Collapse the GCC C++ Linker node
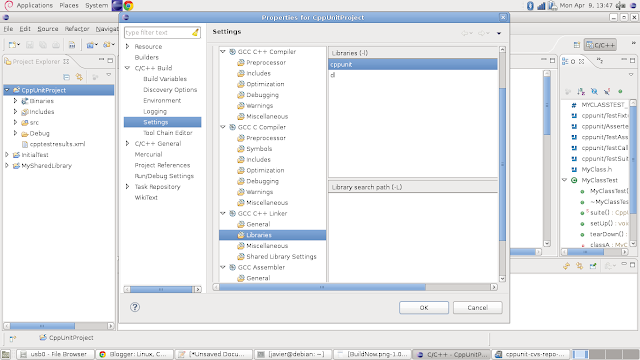 point(223,213)
